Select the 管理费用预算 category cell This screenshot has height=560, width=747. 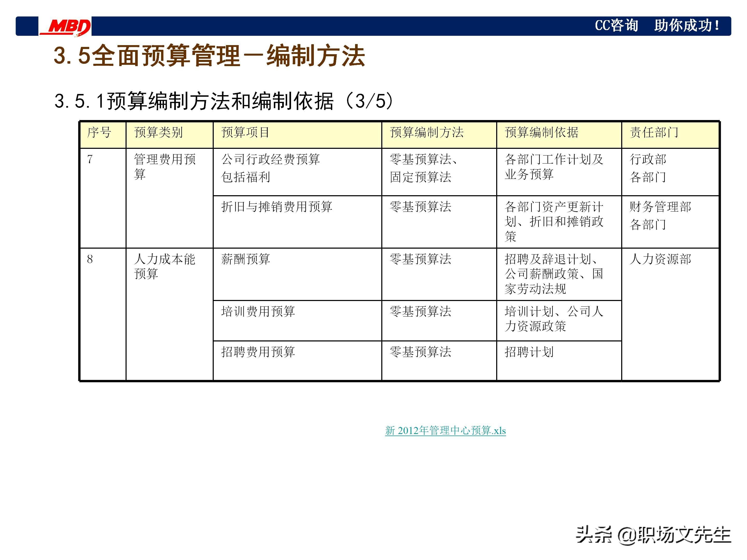(x=170, y=198)
